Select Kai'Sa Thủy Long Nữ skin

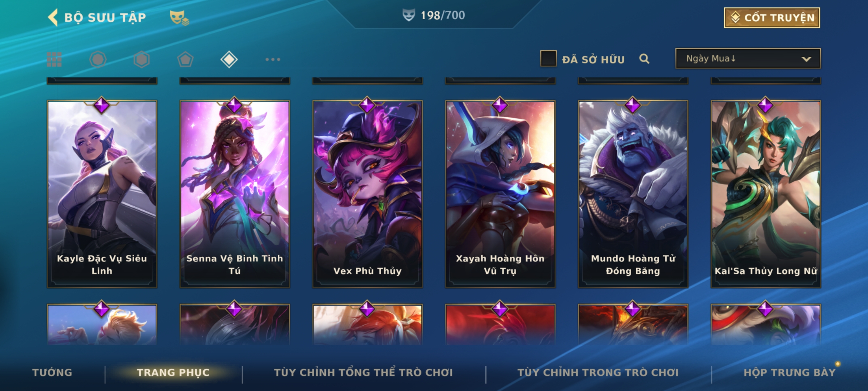point(766,194)
